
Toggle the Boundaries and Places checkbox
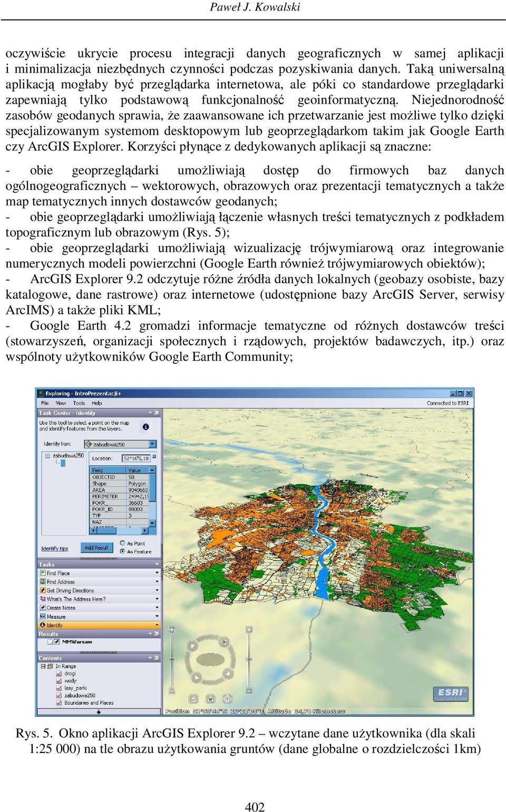coord(59,702)
